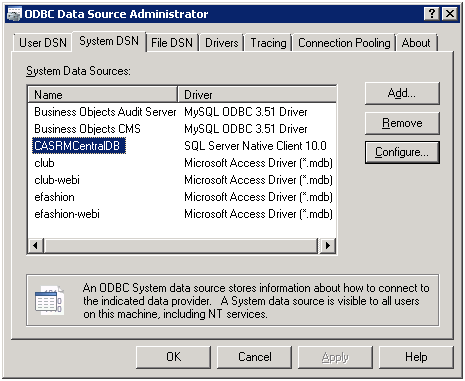Click the System Data Sources label
465x381 pixels.
(78, 71)
